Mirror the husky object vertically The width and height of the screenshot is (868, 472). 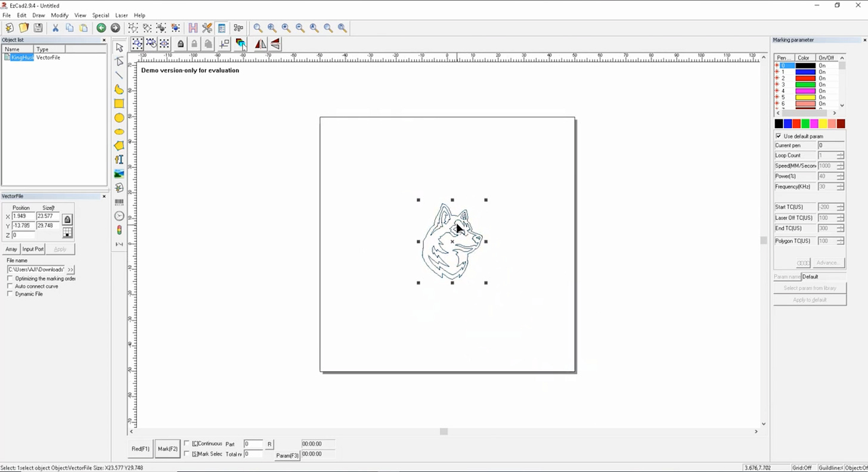click(275, 44)
